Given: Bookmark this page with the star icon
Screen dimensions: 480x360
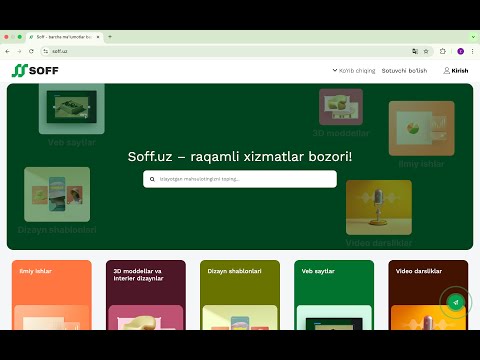Looking at the screenshot, I should (x=426, y=51).
